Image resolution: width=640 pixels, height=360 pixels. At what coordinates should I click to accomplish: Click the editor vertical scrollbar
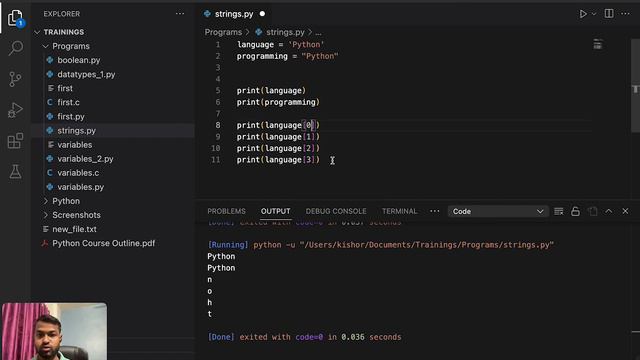coord(636,86)
